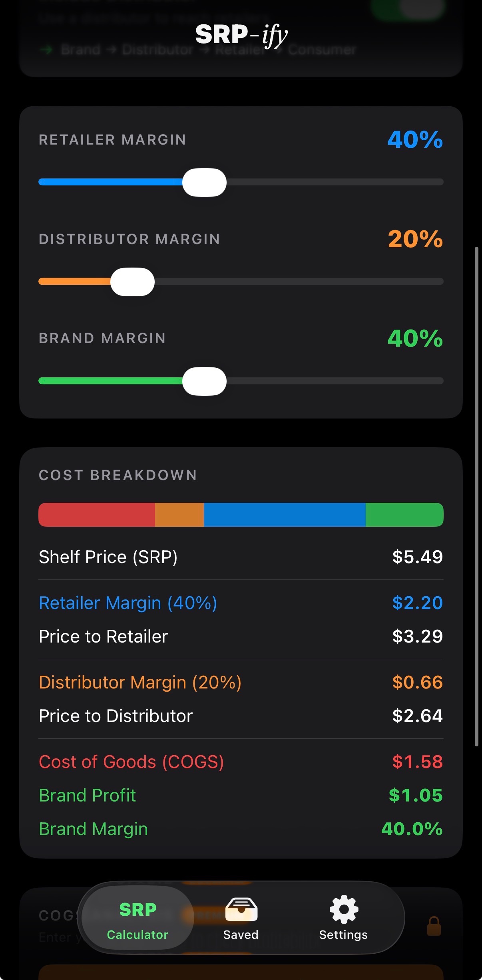This screenshot has width=482, height=980.
Task: Select the green brand bar segment
Action: click(x=404, y=515)
